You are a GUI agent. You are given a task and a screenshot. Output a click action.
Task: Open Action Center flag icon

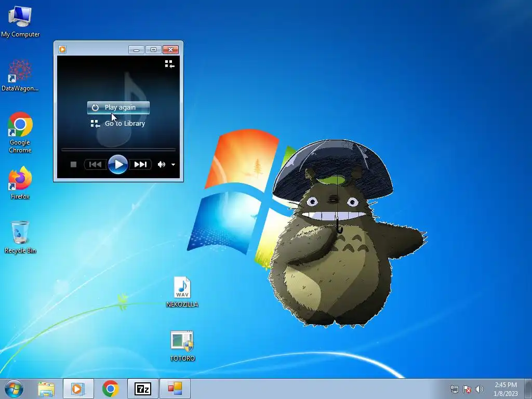pos(467,389)
